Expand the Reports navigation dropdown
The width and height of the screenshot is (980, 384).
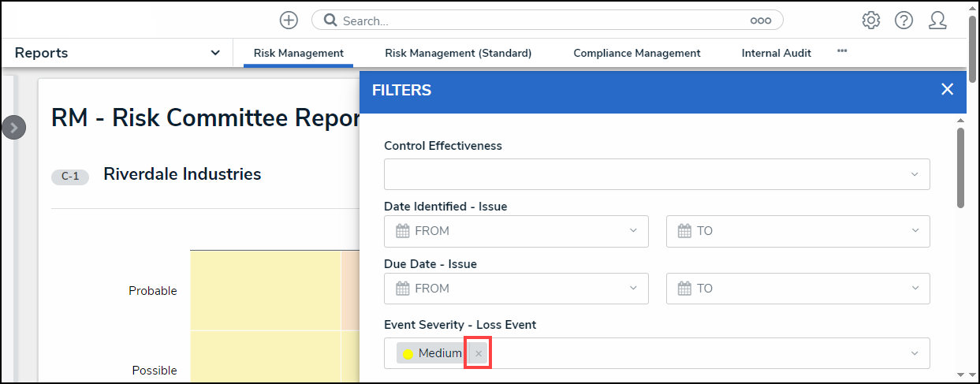[x=215, y=53]
